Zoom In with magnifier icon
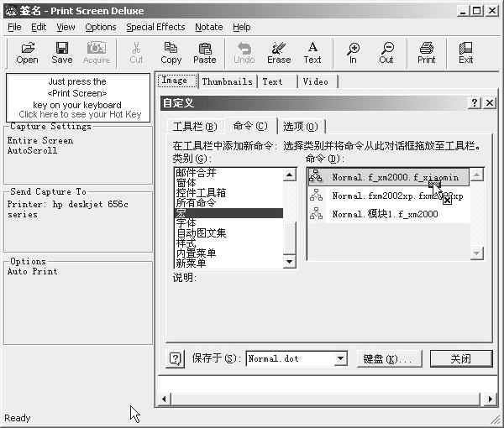The image size is (504, 428). tap(354, 53)
